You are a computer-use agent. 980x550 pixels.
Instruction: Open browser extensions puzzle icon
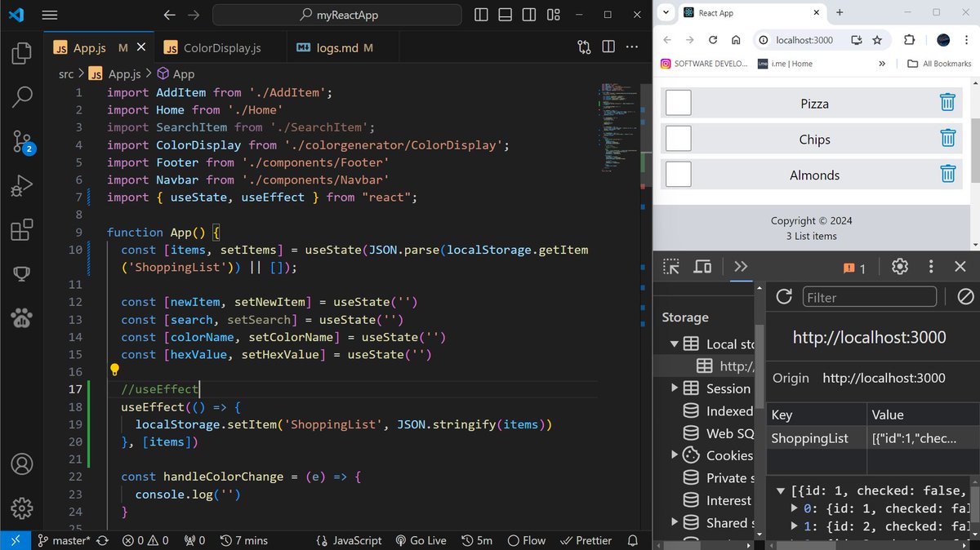(909, 39)
